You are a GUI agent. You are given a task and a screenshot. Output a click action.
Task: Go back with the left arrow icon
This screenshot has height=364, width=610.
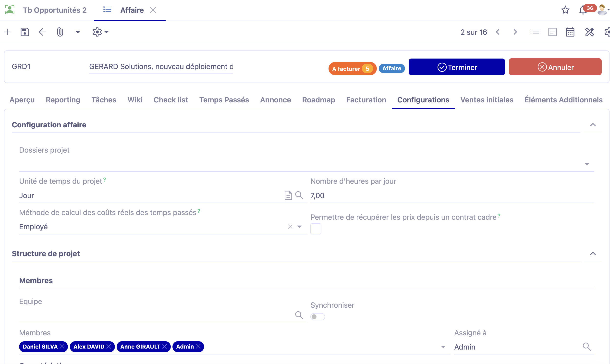pos(42,32)
